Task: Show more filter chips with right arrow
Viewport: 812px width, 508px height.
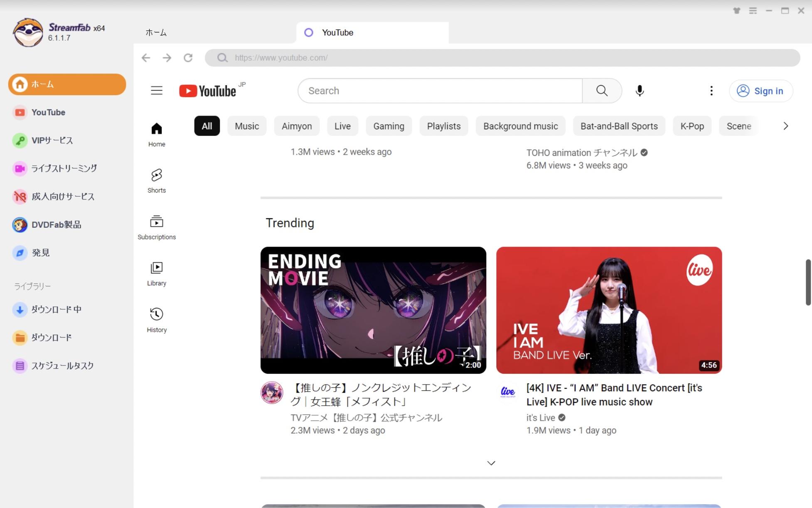Action: (785, 126)
